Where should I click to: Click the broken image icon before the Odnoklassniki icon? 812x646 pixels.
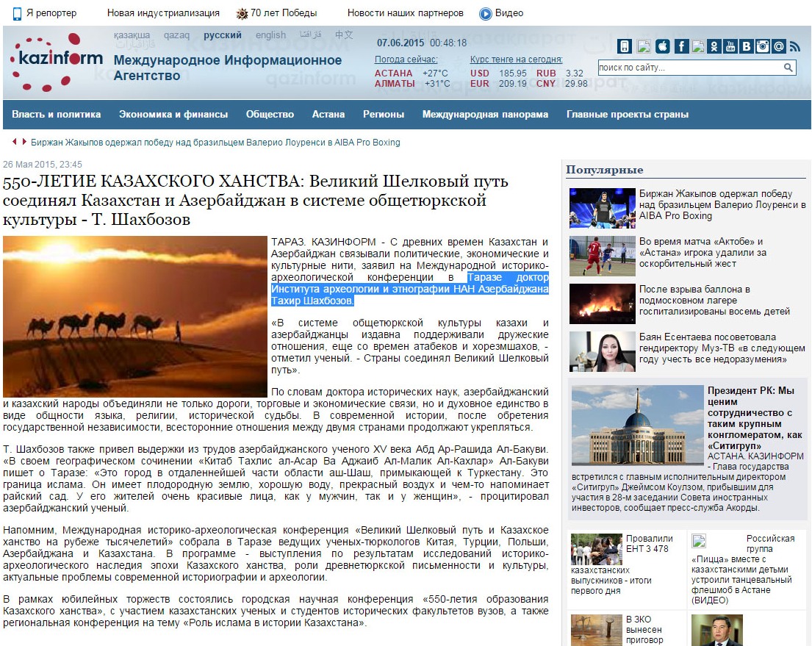click(698, 46)
